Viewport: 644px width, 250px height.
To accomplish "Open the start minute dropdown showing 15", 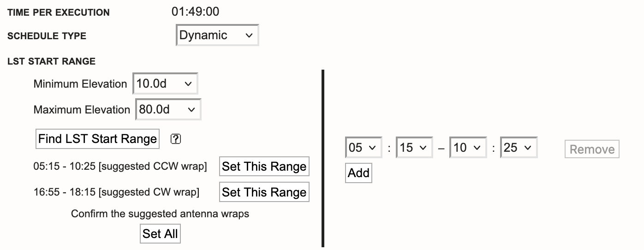I will (x=414, y=148).
